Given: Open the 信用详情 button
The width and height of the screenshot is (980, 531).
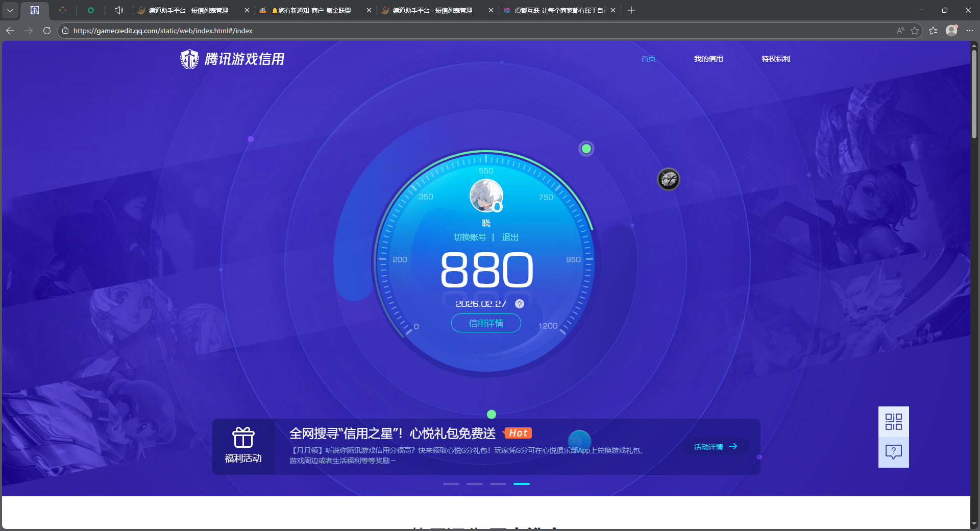Looking at the screenshot, I should [486, 323].
